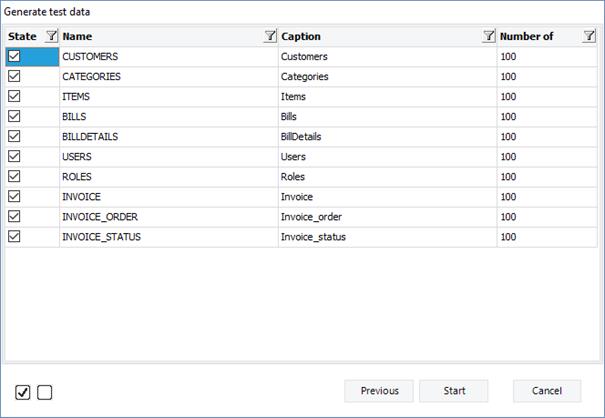Click the Caption column header
The image size is (605, 418).
387,36
